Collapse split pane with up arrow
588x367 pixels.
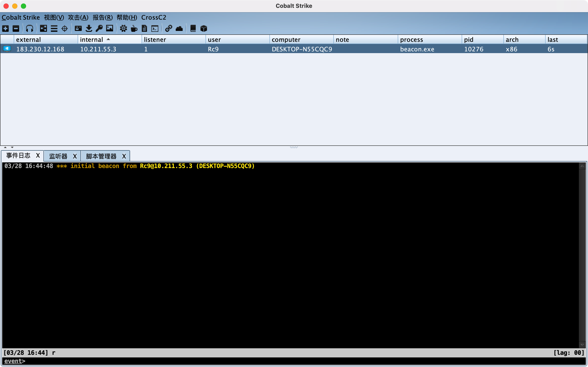pos(5,147)
